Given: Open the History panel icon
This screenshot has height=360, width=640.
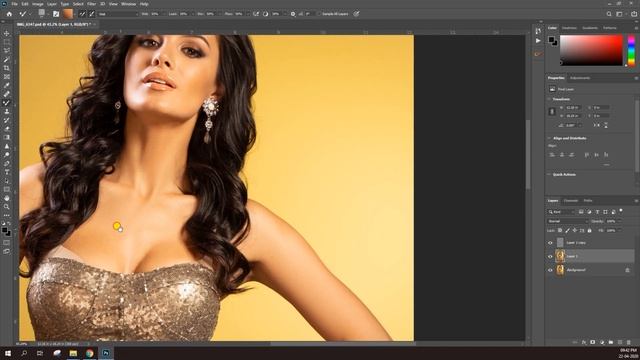Looking at the screenshot, I should point(538,31).
